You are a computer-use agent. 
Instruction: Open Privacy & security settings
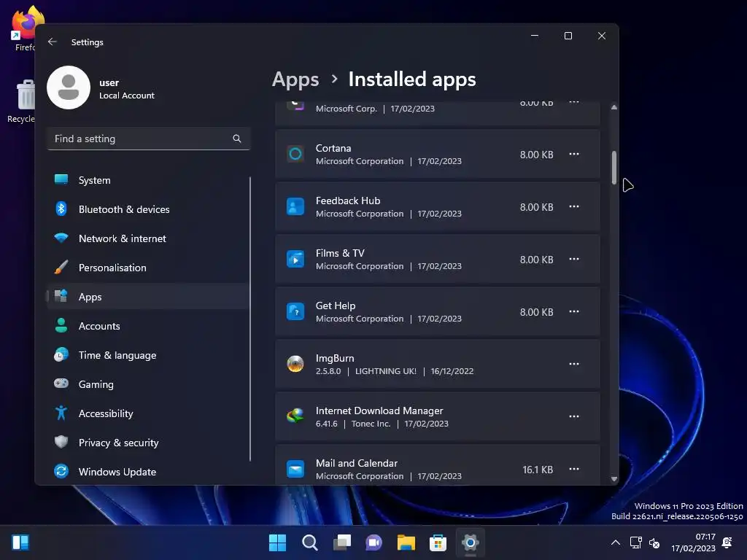click(148, 443)
